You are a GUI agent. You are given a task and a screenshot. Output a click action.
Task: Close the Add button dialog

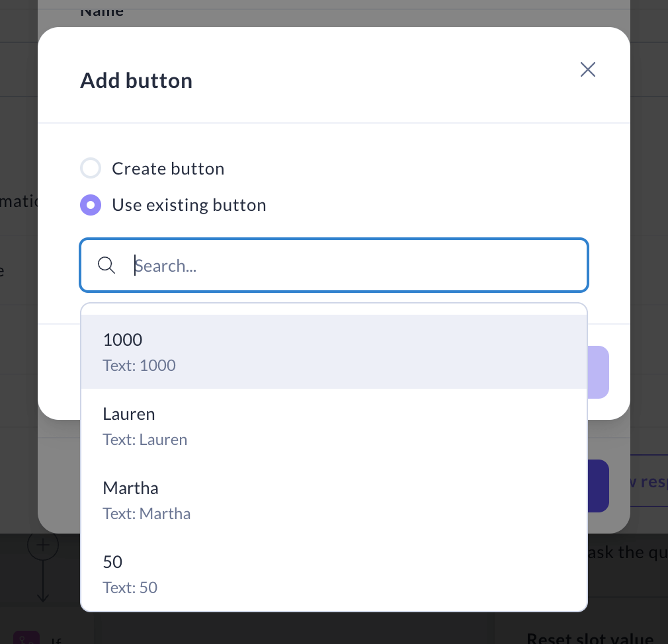coord(587,69)
